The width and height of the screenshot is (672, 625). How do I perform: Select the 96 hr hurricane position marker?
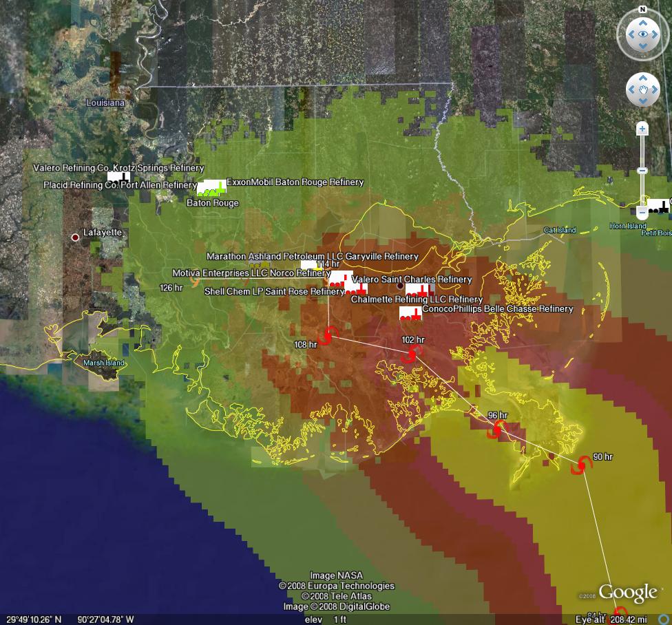coord(496,429)
